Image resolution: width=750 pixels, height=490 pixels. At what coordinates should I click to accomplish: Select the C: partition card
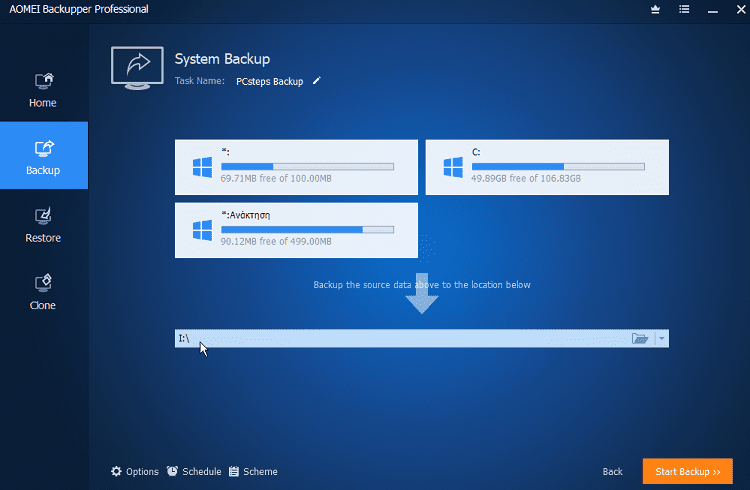point(547,167)
